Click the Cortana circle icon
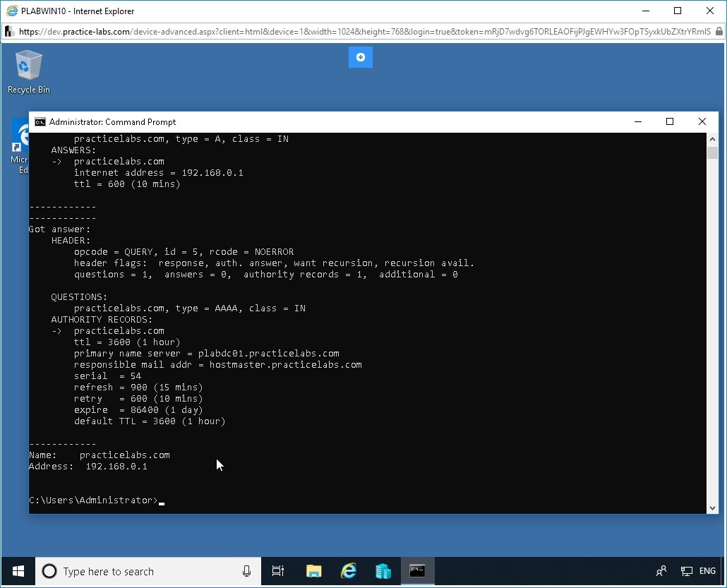 coord(49,571)
